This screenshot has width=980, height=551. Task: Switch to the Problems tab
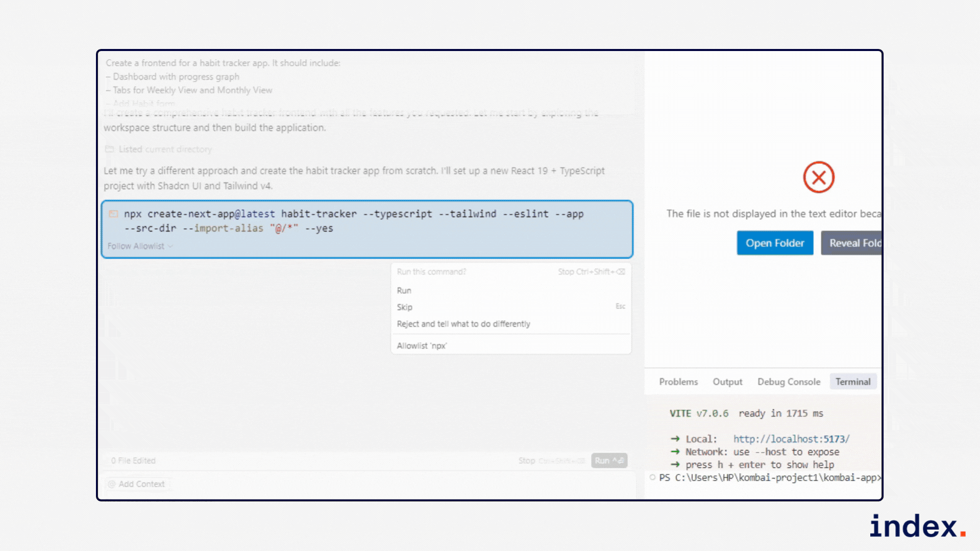678,382
